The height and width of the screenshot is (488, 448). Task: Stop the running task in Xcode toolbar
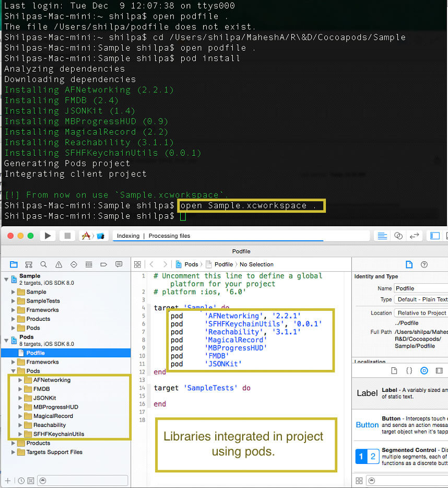(x=67, y=236)
